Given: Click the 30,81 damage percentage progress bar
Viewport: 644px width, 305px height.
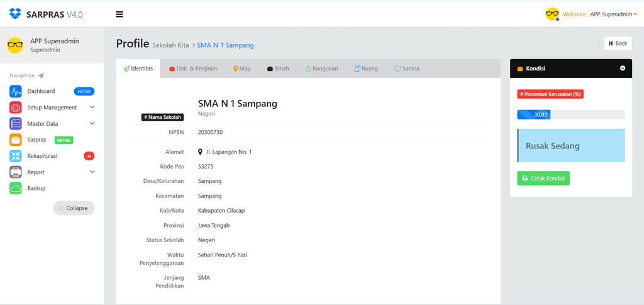Looking at the screenshot, I should point(571,114).
